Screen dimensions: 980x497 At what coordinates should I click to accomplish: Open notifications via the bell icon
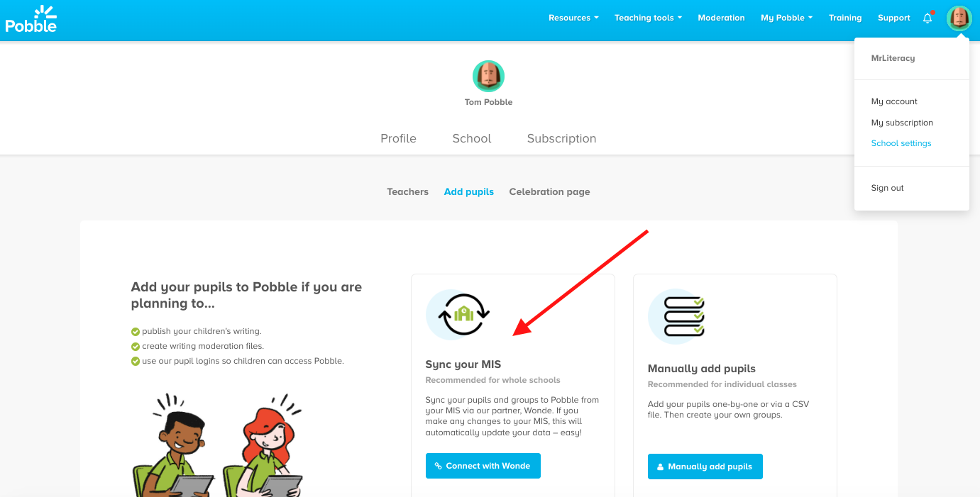927,18
